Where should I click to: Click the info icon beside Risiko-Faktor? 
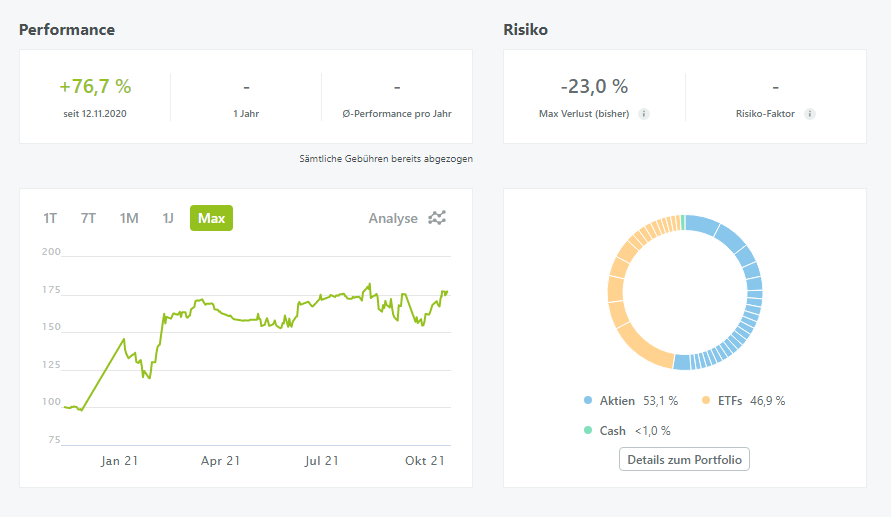[x=810, y=114]
